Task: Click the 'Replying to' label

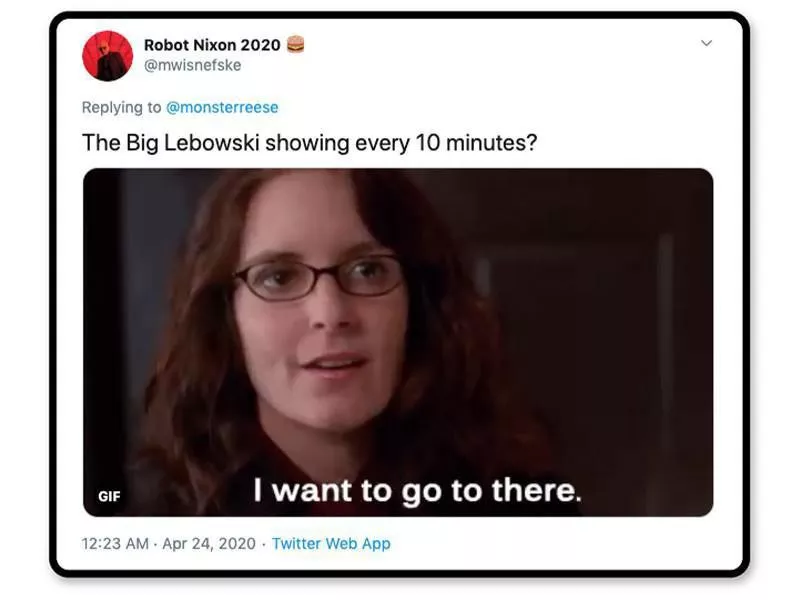Action: 121,107
